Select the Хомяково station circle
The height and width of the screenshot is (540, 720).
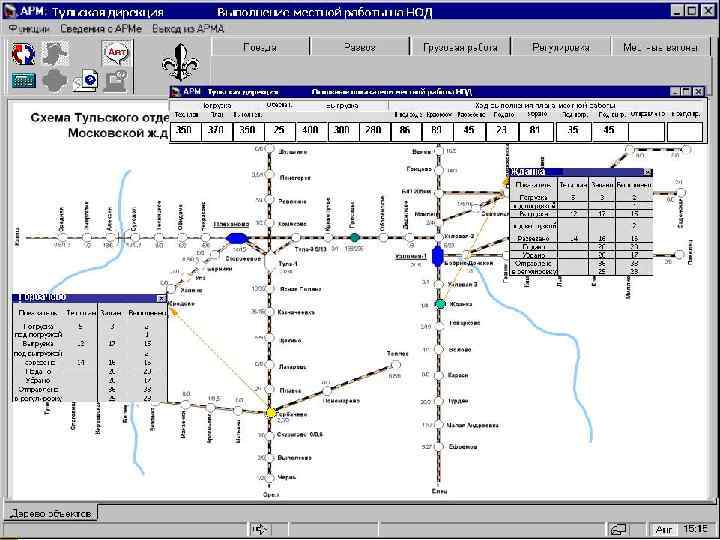[x=270, y=223]
